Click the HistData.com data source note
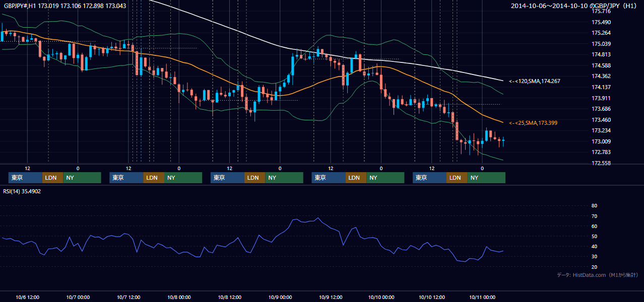This screenshot has width=644, height=302. (x=598, y=275)
